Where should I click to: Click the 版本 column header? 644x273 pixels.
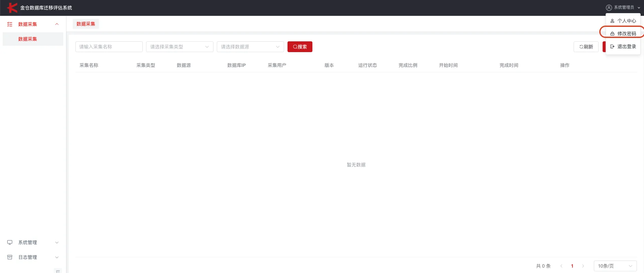point(329,65)
